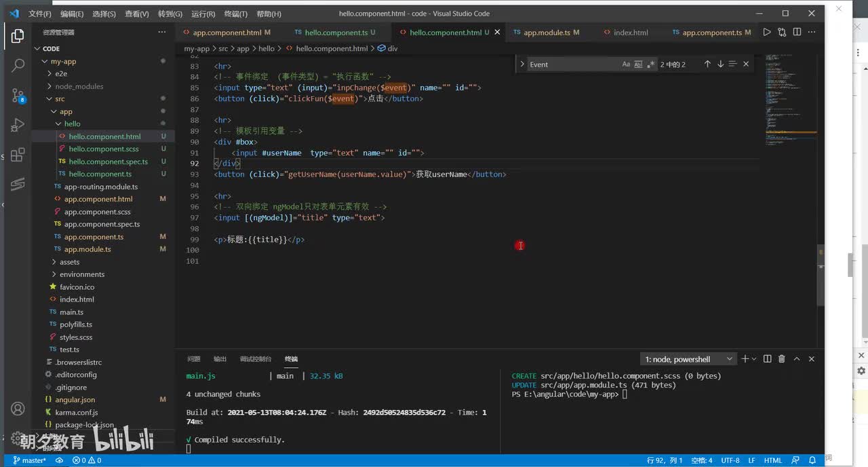The width and height of the screenshot is (868, 467).
Task: Open the Search view in activity bar
Action: 18,66
